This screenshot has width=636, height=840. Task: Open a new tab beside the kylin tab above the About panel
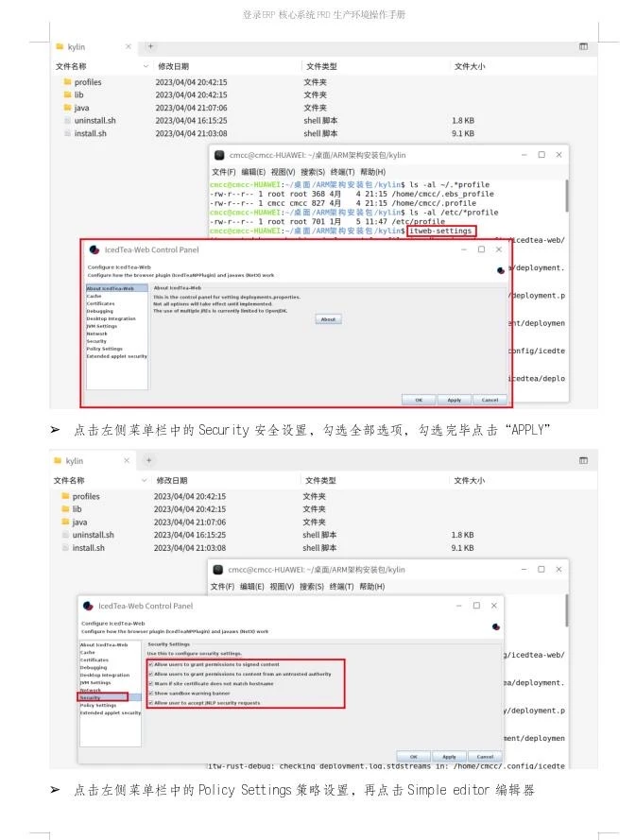[150, 46]
